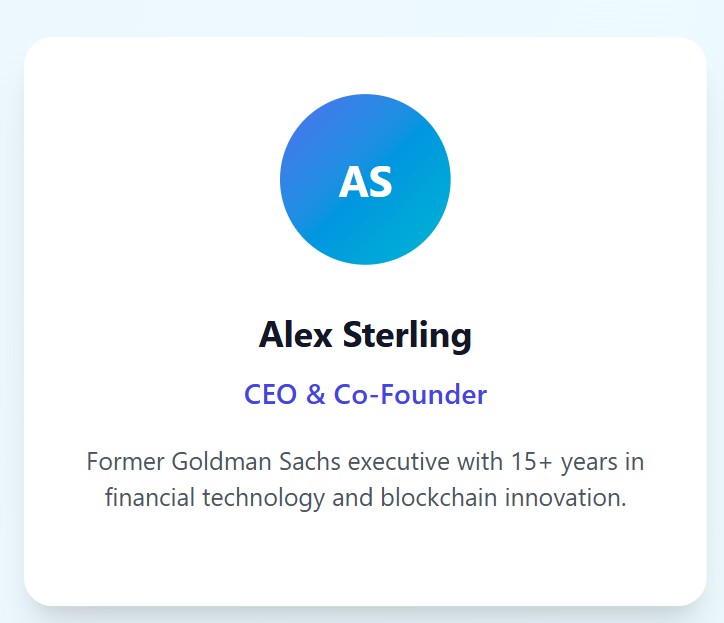Click the white AS initials in the avatar
The height and width of the screenshot is (623, 724).
click(x=365, y=181)
